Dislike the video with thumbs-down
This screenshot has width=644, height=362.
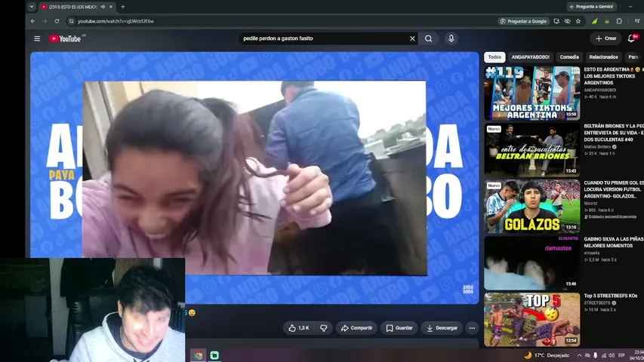[324, 328]
